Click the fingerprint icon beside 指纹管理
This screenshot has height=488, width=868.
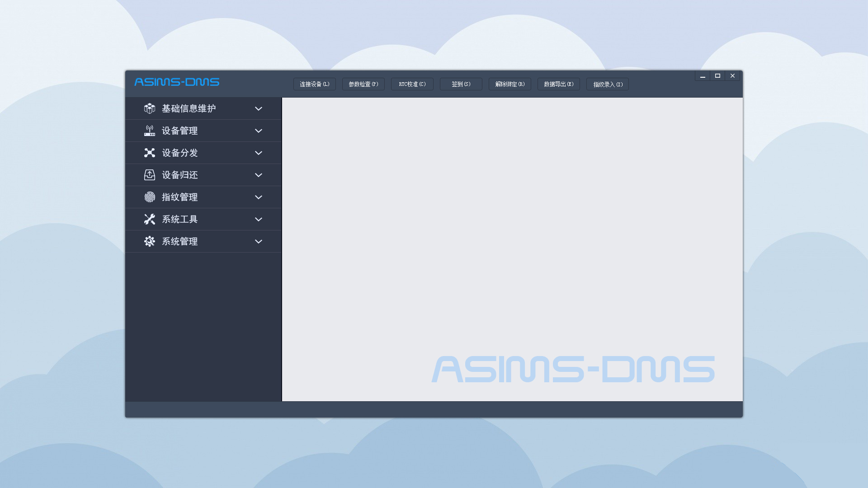pos(150,197)
